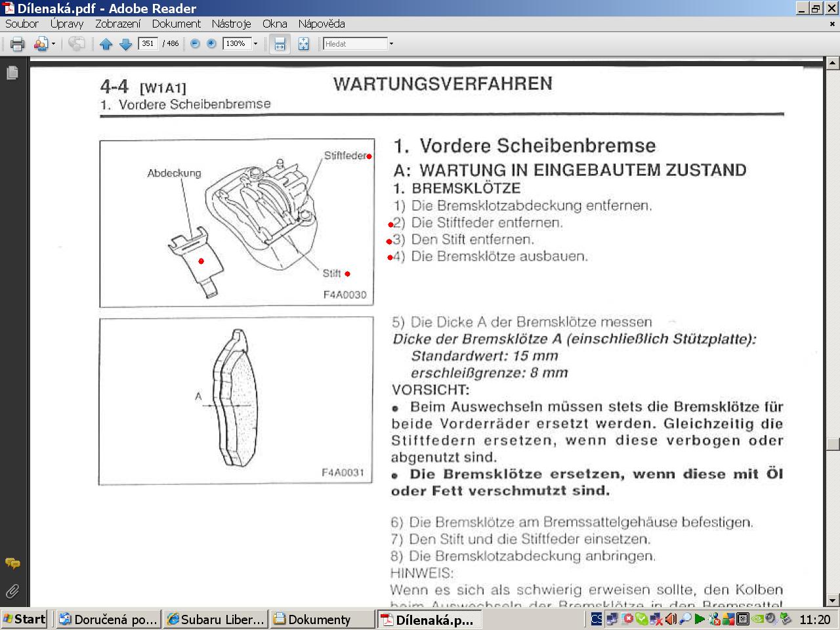Toggle the Fit Width scrolling mode icon

(x=280, y=44)
